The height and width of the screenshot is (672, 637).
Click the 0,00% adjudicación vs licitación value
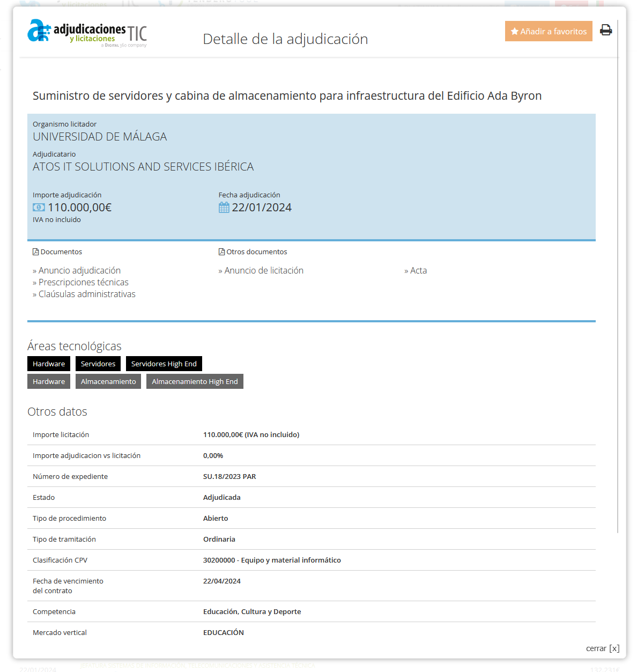click(x=213, y=455)
